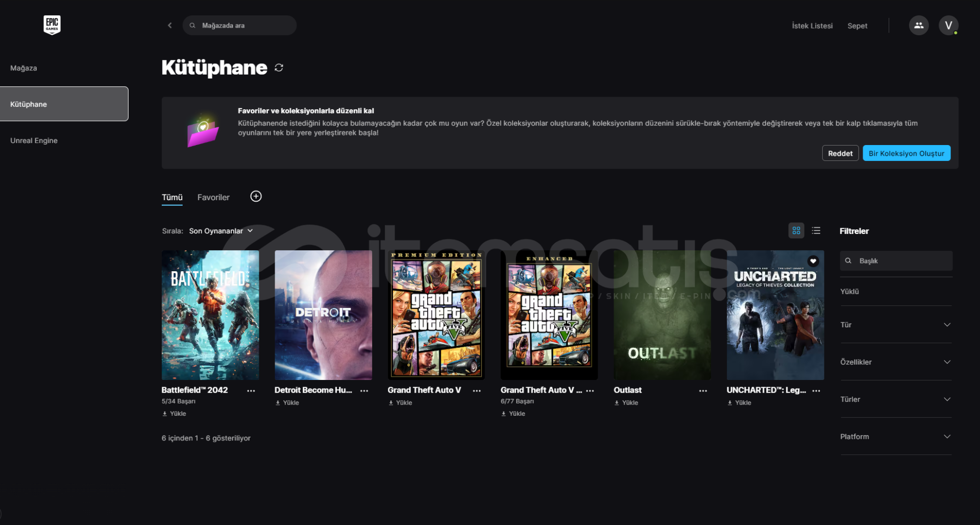Open Battlefield 2042 options menu
Viewport: 980px width, 525px height.
coord(251,391)
